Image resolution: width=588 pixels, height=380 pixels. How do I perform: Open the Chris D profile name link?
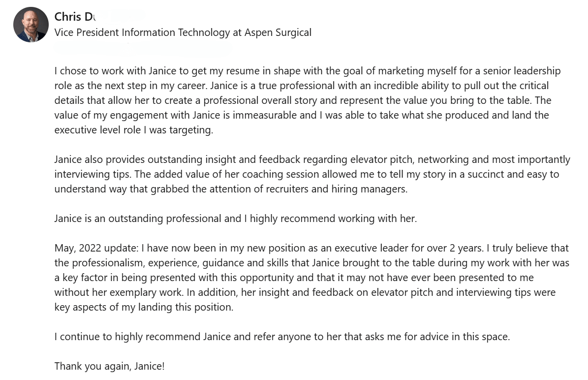tap(74, 17)
